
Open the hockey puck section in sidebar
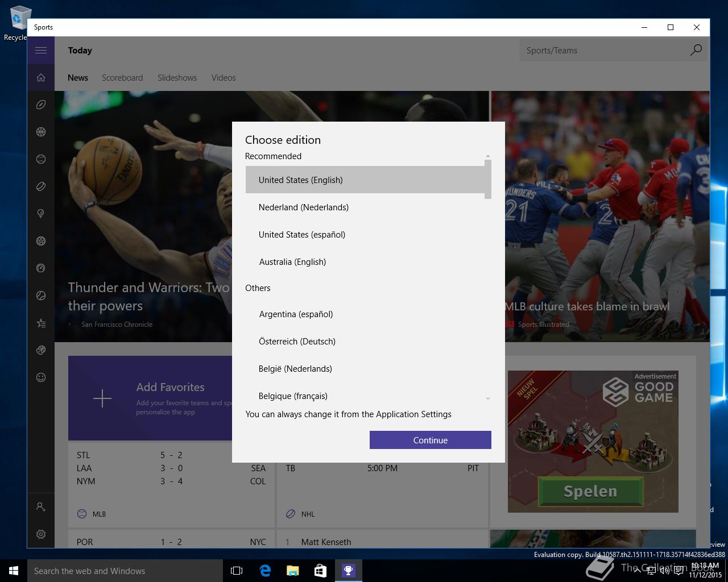[x=41, y=186]
